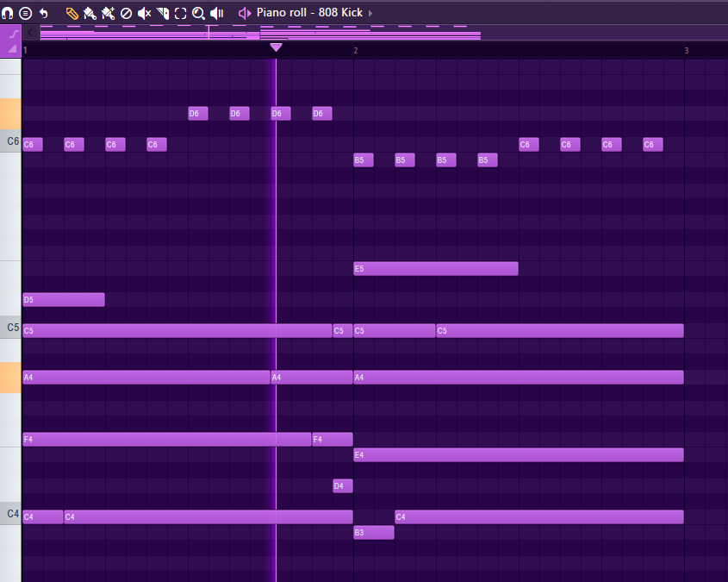Click bar 1 on the timeline ruler

click(x=25, y=50)
